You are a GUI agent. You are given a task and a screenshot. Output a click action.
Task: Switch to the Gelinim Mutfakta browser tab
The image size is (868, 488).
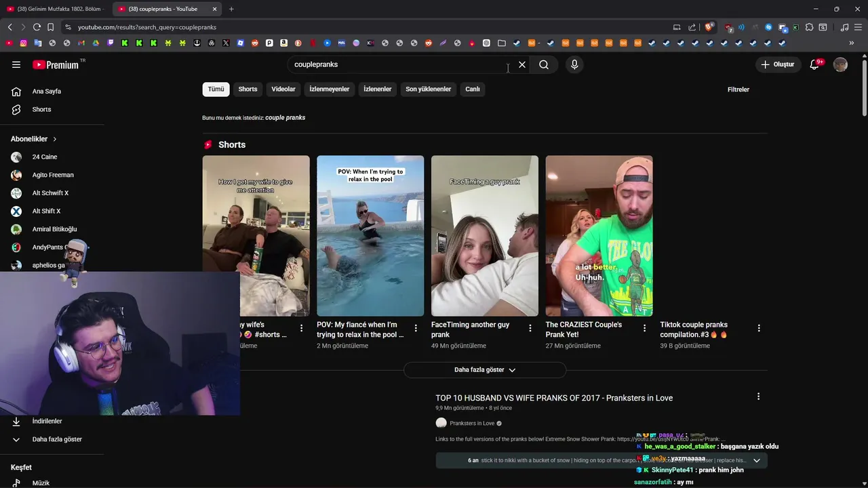coord(54,9)
